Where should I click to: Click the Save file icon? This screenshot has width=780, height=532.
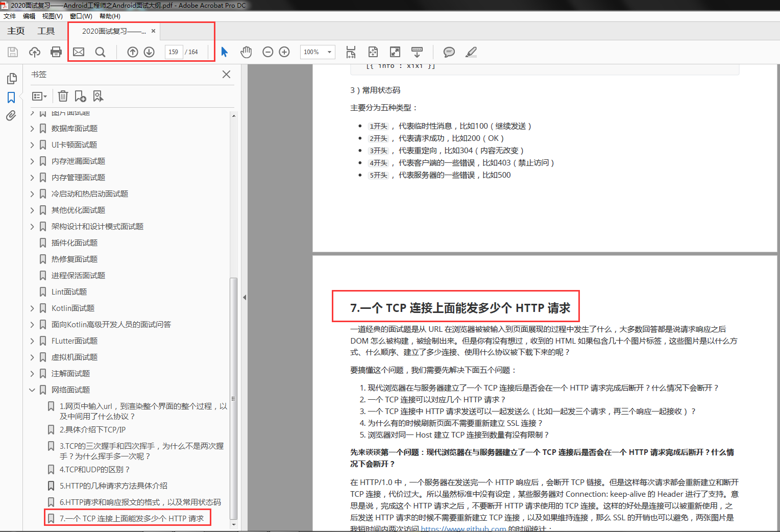pyautogui.click(x=13, y=52)
